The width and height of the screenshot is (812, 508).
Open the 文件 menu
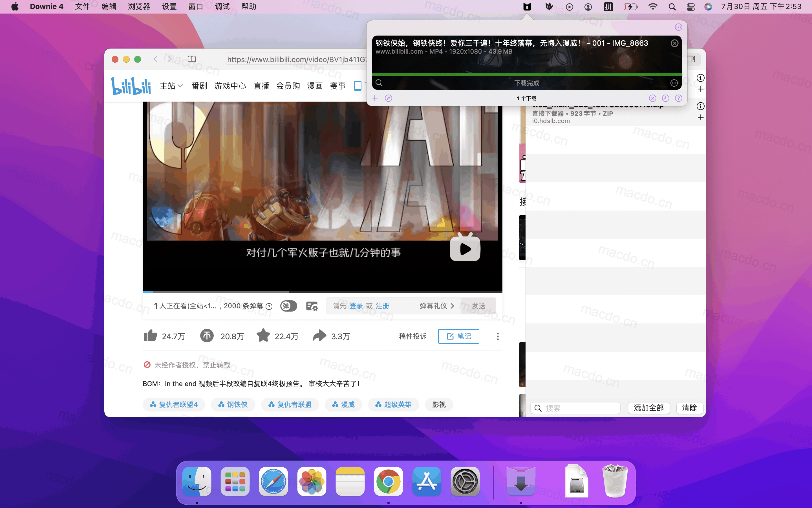[x=82, y=7]
